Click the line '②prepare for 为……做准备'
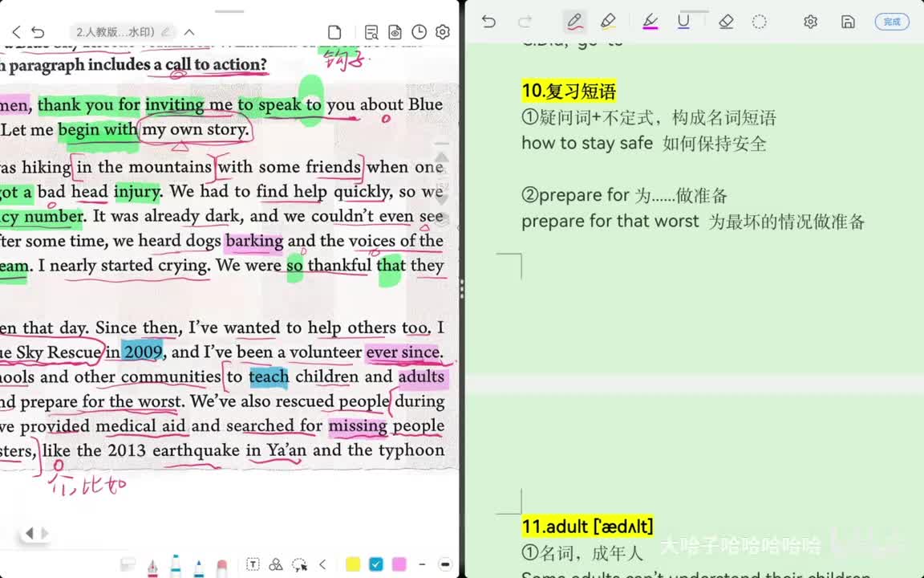 625,195
